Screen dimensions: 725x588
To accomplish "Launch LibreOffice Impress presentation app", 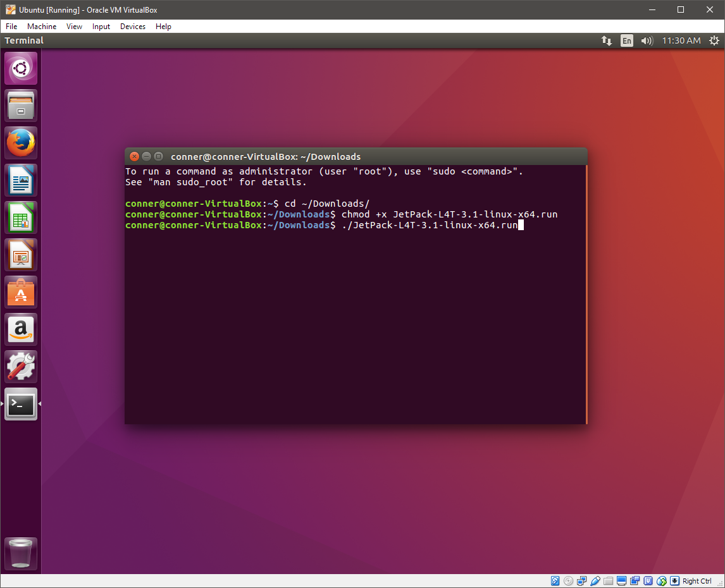I will (x=21, y=255).
